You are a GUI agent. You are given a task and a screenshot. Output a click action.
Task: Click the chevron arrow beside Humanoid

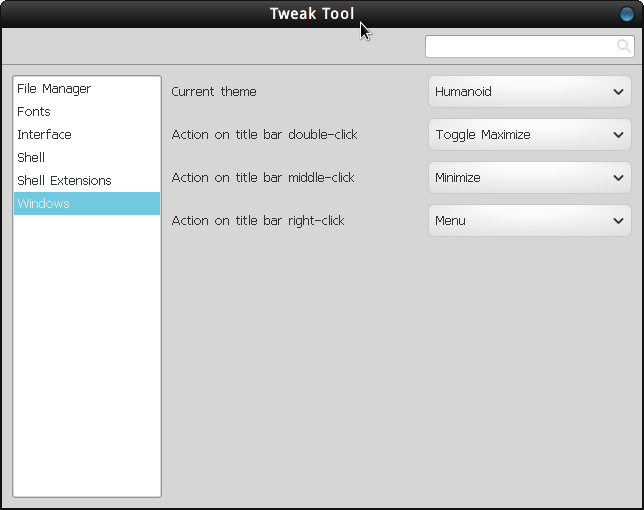[619, 92]
